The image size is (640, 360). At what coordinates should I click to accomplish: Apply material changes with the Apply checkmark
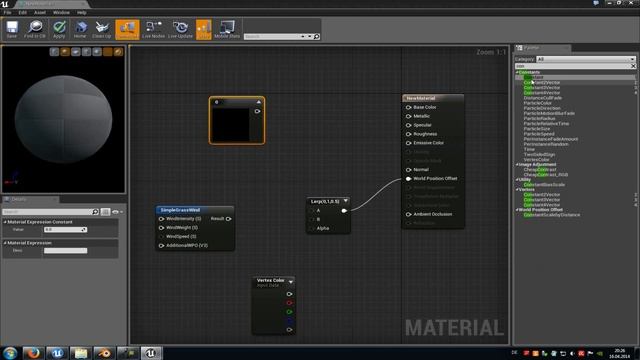coord(59,29)
